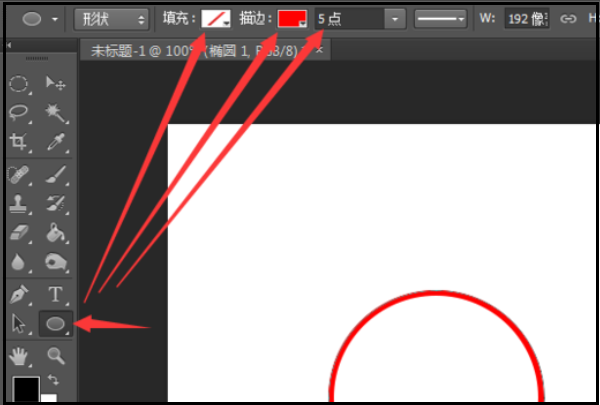
Task: Toggle link between width and height
Action: 568,18
